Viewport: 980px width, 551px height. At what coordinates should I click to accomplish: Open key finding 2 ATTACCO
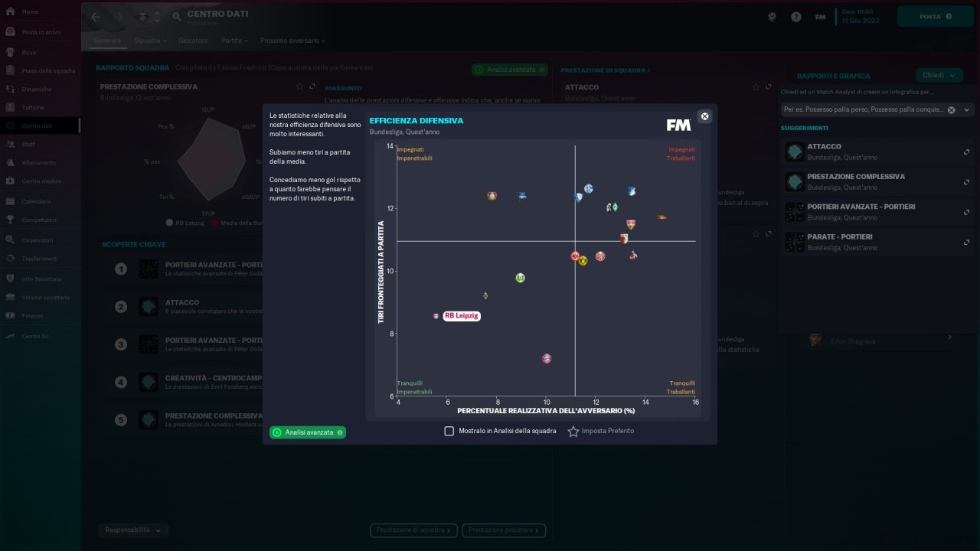click(184, 306)
